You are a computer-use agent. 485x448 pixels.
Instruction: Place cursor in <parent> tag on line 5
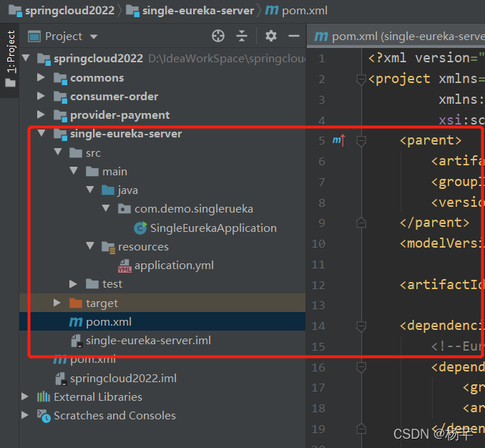[x=431, y=140]
